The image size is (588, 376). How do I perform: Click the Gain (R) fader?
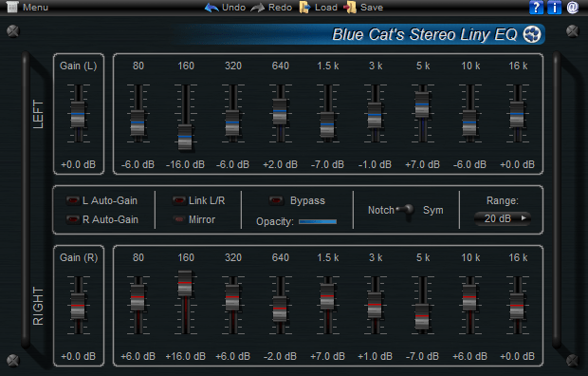coord(78,306)
